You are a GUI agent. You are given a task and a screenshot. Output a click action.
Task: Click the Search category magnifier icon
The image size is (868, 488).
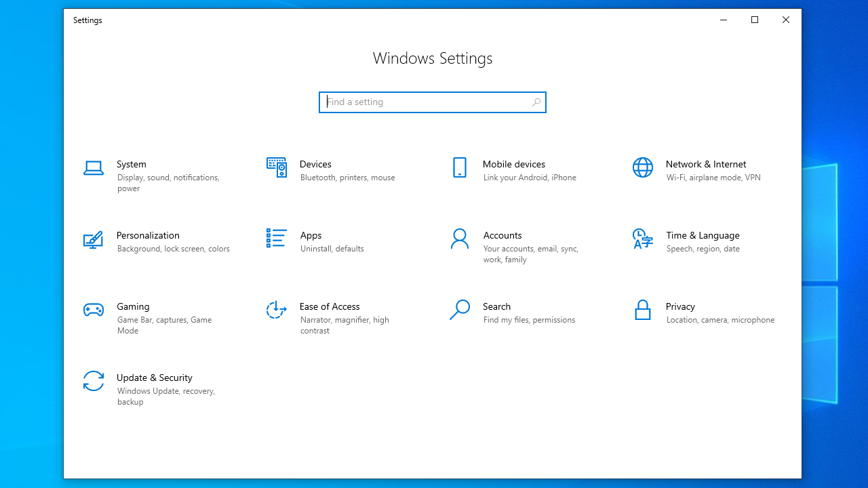tap(460, 310)
